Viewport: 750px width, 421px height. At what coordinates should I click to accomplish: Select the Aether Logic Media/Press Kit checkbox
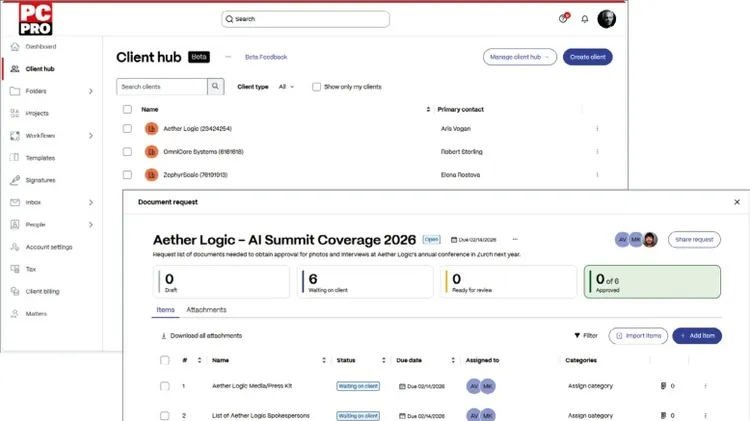point(165,385)
